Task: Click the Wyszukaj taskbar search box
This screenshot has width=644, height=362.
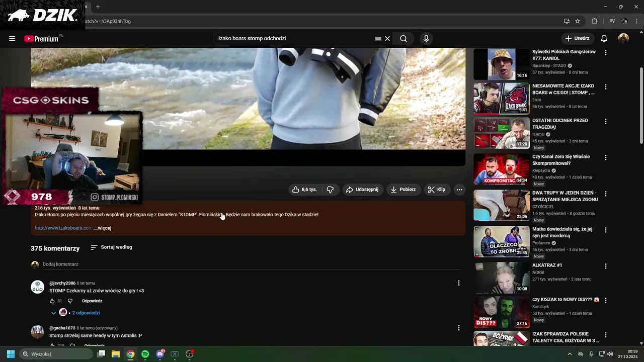Action: coord(56,354)
